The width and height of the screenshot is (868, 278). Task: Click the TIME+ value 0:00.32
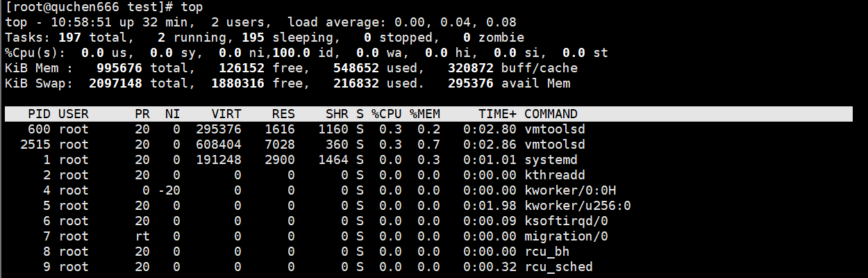point(490,267)
